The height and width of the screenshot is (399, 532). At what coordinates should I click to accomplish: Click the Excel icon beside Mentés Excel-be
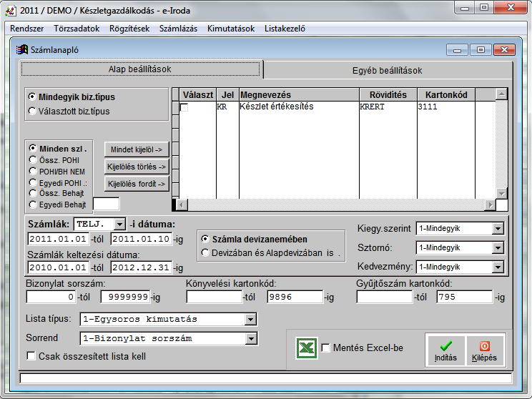(x=307, y=348)
